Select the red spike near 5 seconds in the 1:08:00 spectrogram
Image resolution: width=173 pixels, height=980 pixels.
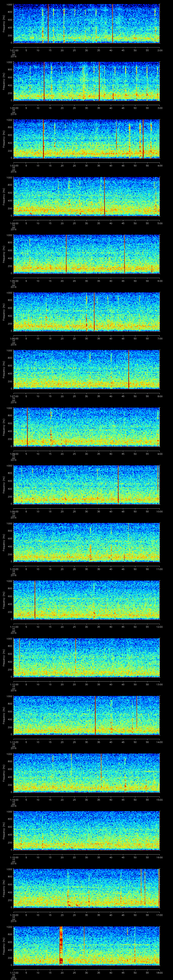tap(27, 427)
